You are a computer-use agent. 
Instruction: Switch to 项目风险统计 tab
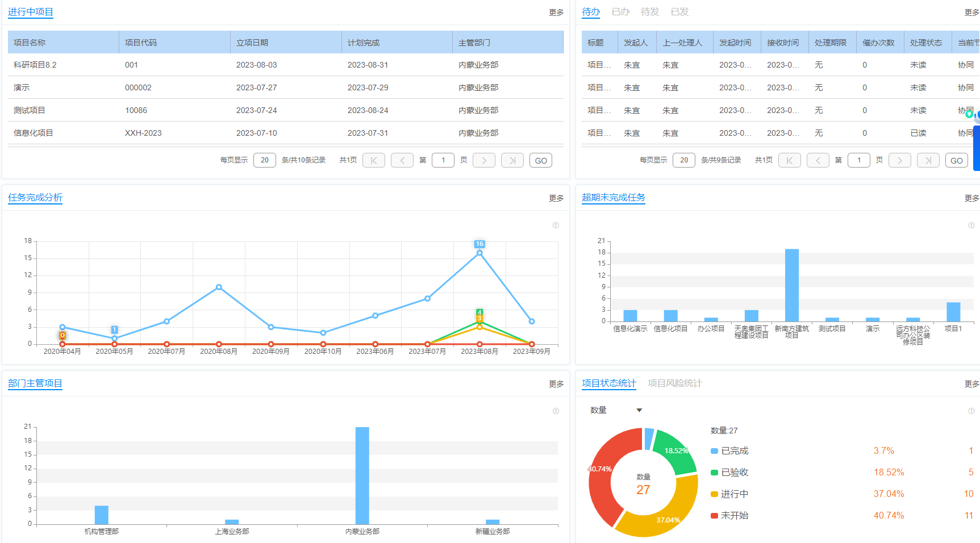pos(674,383)
